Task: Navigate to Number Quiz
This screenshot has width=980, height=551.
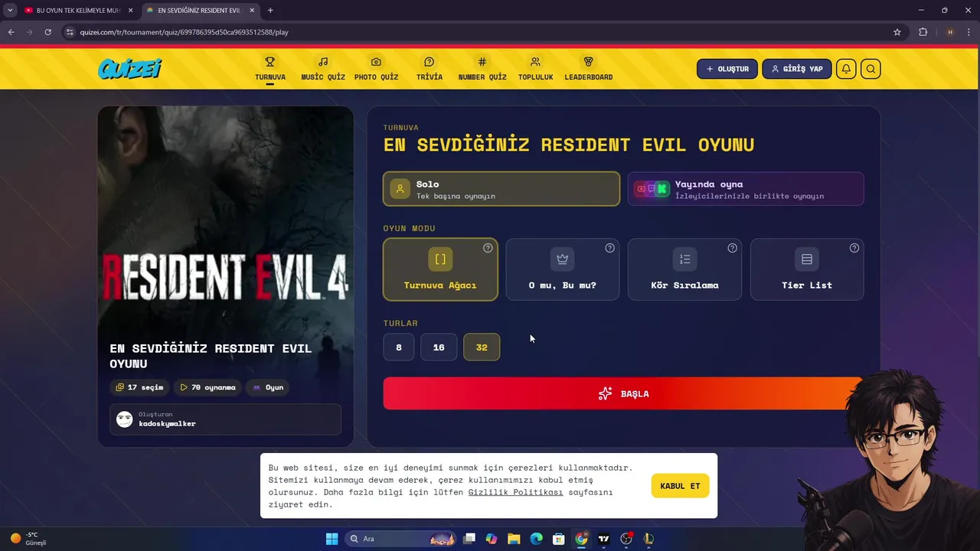Action: (482, 69)
